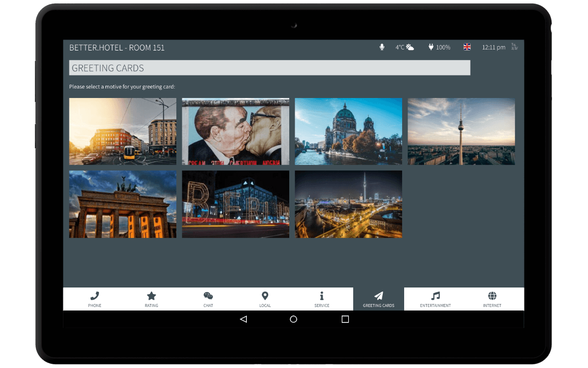
Task: Change language via UK flag icon
Action: point(467,47)
